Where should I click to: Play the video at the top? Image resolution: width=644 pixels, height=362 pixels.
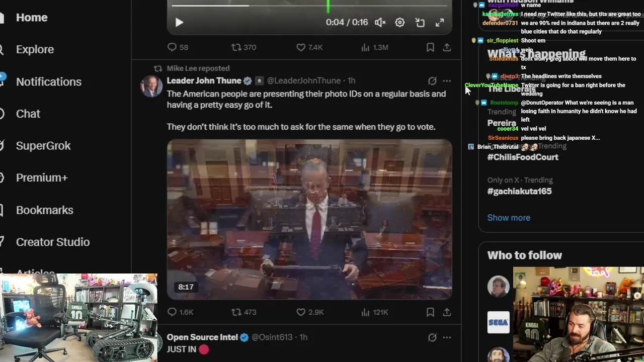coord(179,22)
